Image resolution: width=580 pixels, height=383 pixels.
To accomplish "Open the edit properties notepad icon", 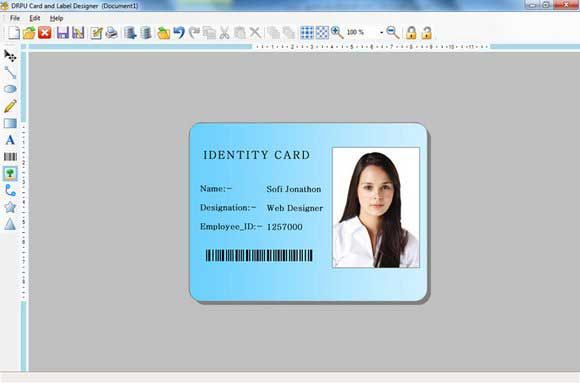I will coord(96,33).
